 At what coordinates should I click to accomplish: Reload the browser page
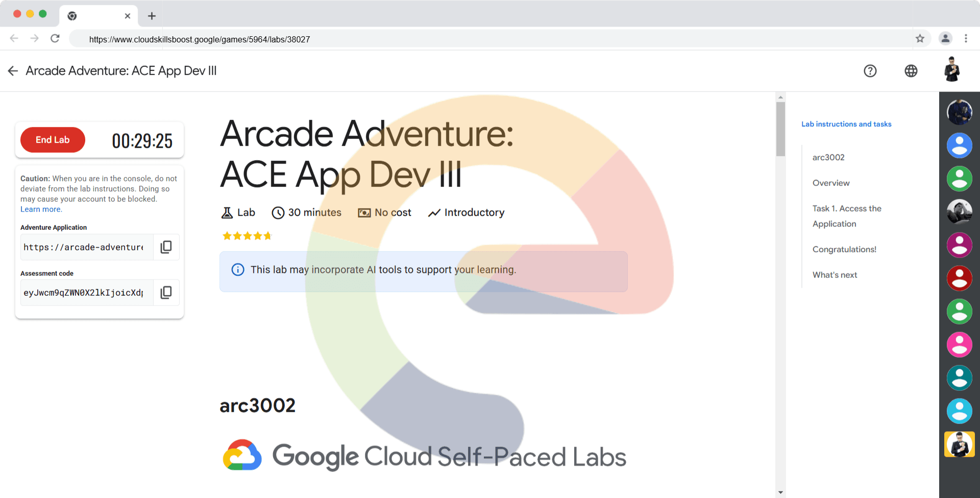tap(55, 39)
